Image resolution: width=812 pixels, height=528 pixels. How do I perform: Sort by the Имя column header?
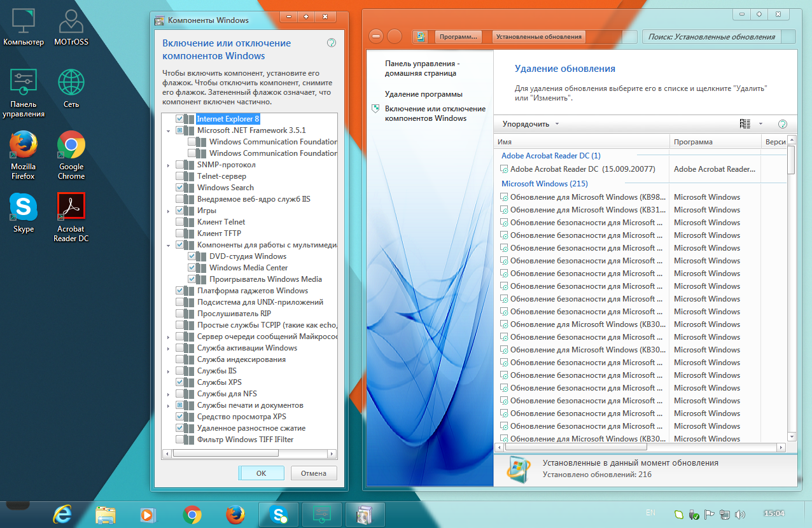click(582, 142)
